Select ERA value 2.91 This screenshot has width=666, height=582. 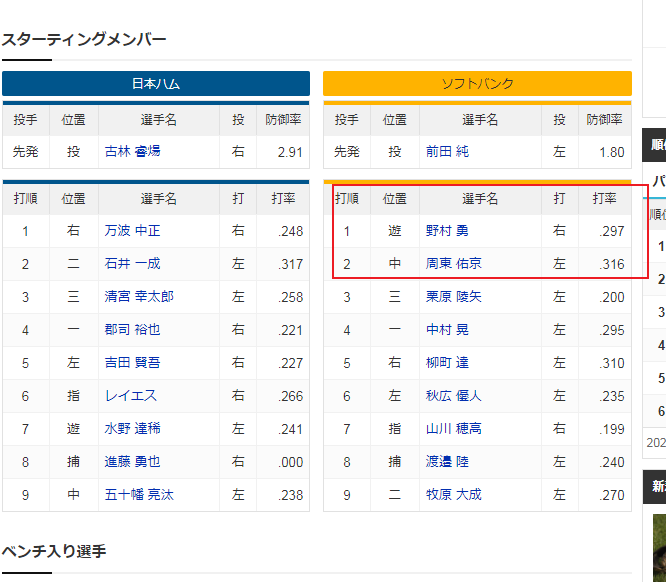pyautogui.click(x=290, y=152)
